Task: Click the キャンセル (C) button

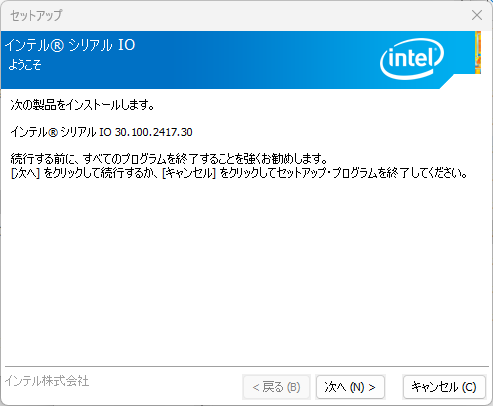Action: coord(444,387)
